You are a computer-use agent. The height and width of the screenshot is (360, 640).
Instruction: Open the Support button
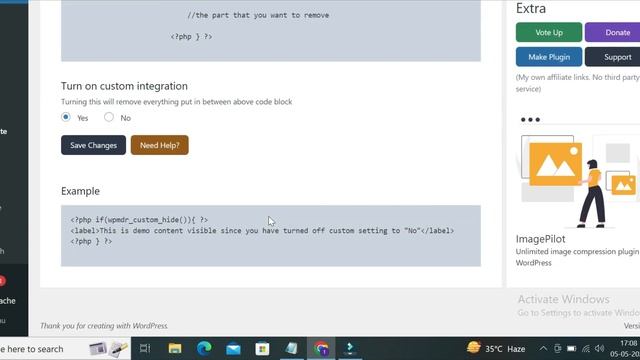[x=614, y=57]
